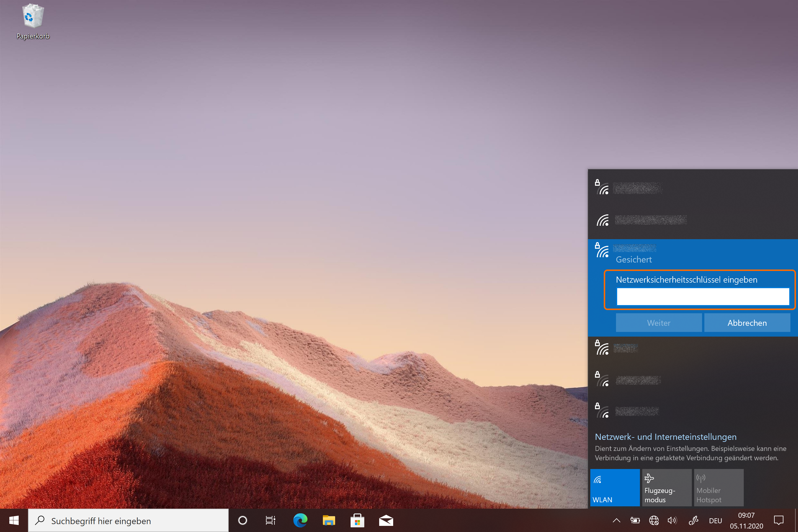Toggle the Mobiler Hotspot tile

[718, 488]
